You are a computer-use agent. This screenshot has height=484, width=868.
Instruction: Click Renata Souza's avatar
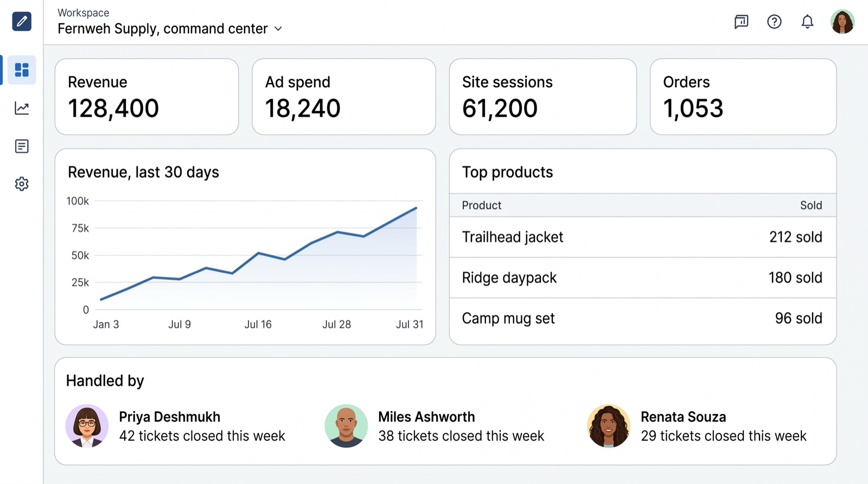609,425
